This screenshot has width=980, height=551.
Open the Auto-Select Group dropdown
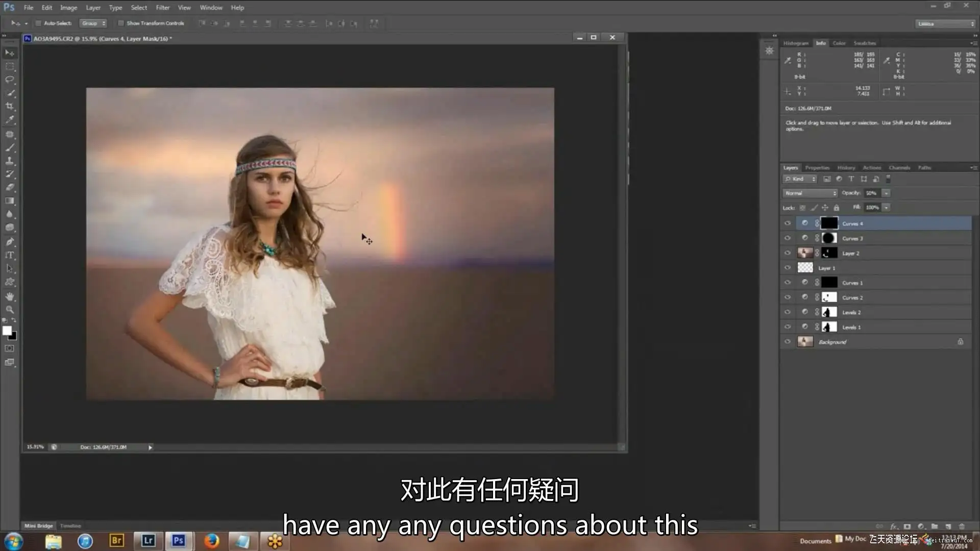(x=93, y=23)
